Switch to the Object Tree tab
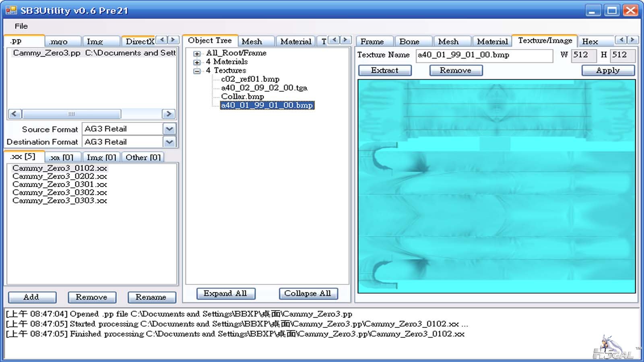 [x=210, y=41]
